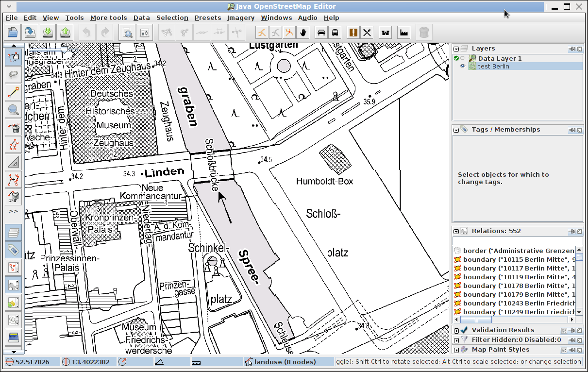Select the 10115 Berlin Mitte boundary relation
Viewport: 588px width, 372px height.
515,259
